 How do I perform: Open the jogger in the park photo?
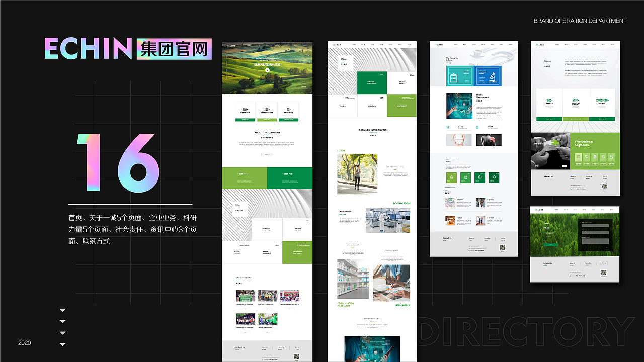[x=357, y=174]
